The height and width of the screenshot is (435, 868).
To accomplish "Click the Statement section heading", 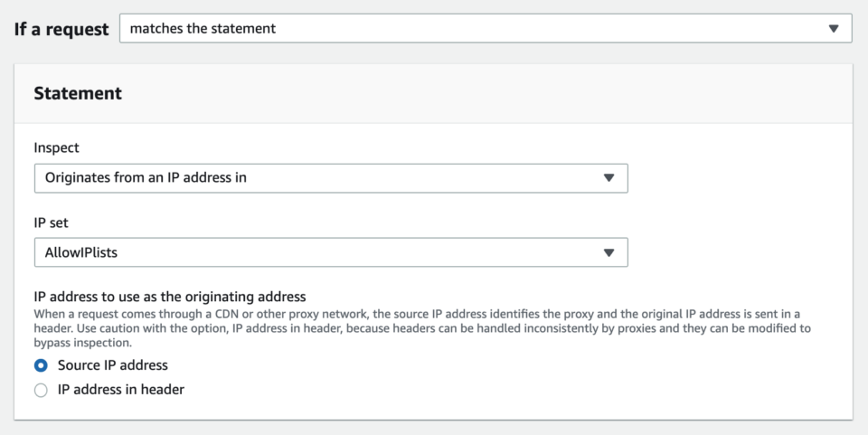I will tap(78, 93).
